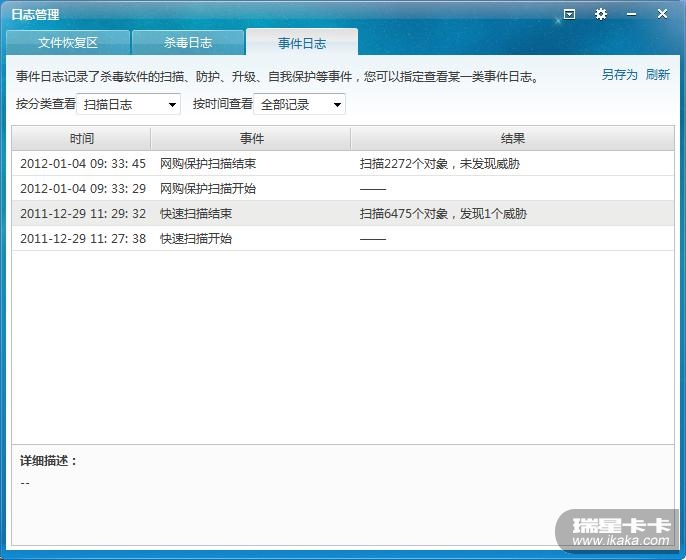
Task: Select the 2011-12-29 11:29:32 time cell
Action: point(83,214)
